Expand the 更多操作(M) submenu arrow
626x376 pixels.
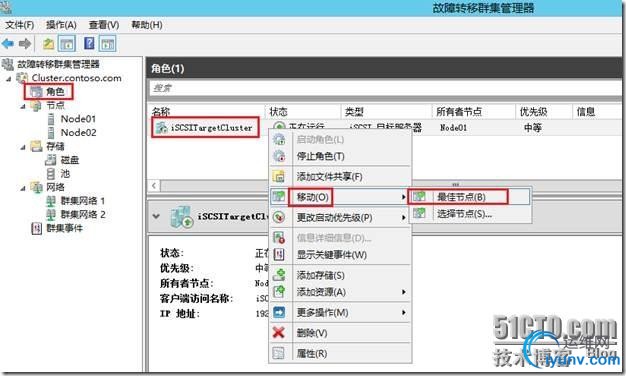pyautogui.click(x=404, y=313)
